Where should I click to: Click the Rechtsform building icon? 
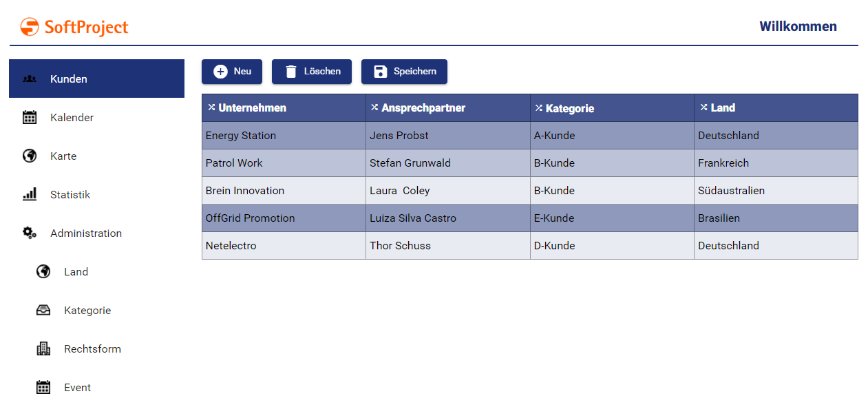[43, 349]
